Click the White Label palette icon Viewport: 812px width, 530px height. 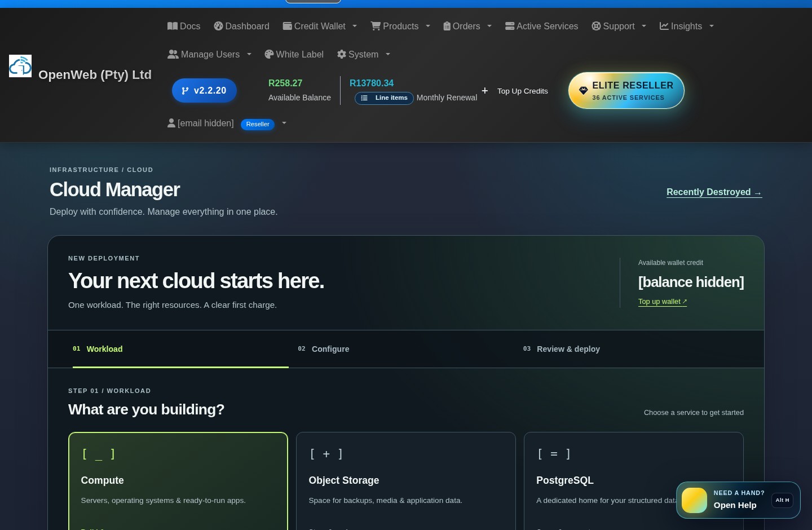tap(269, 54)
